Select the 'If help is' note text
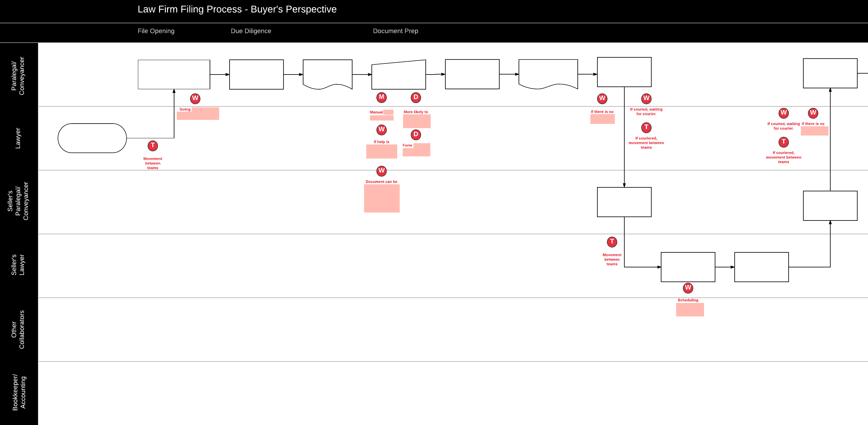 [x=381, y=142]
